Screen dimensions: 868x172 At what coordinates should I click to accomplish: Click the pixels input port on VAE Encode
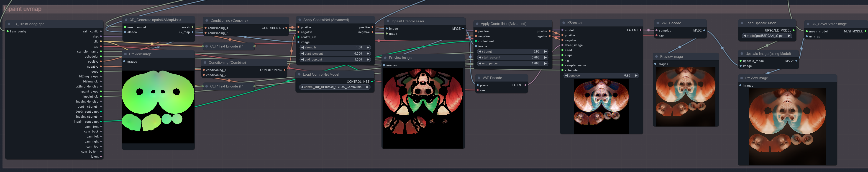[478, 85]
